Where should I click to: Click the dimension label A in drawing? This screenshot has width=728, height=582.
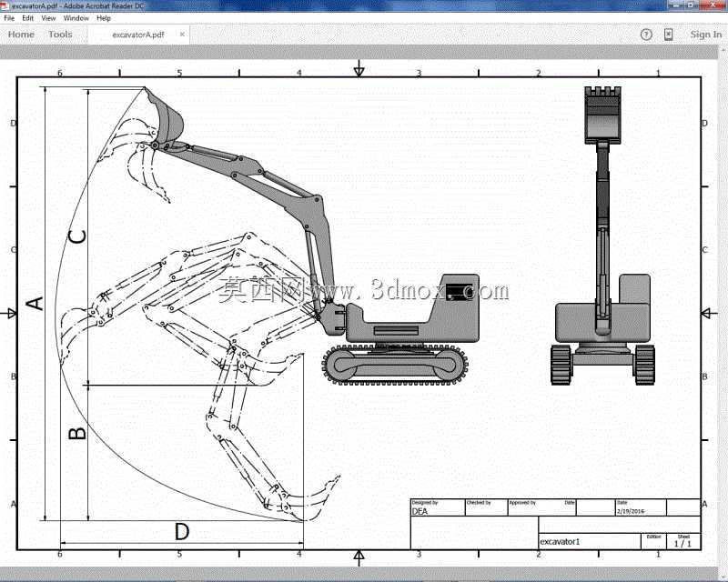(35, 304)
